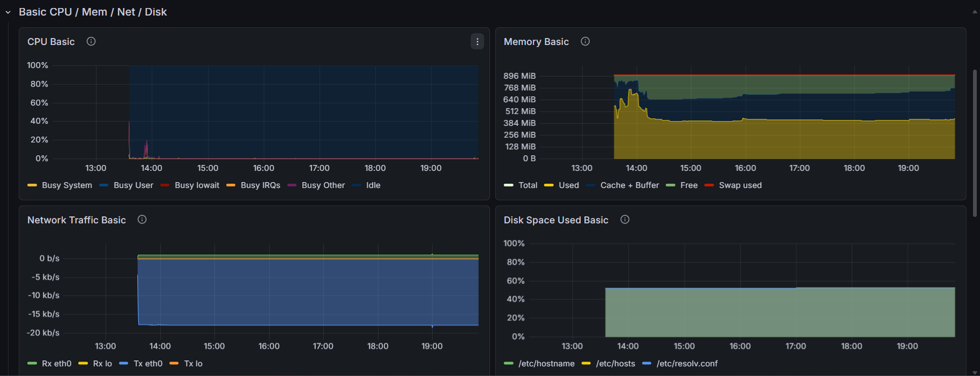Click the blue Tx eth0 area in Network graph
980x376 pixels.
[x=308, y=292]
